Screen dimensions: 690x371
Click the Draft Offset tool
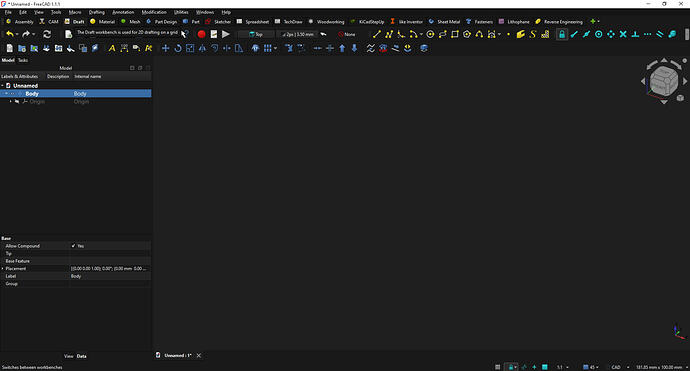pyautogui.click(x=214, y=48)
